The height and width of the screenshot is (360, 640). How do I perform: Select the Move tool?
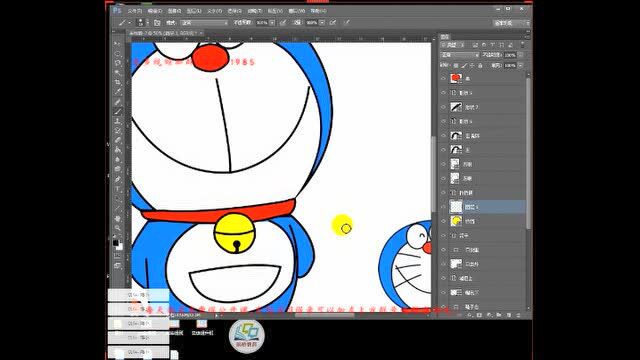coord(118,43)
